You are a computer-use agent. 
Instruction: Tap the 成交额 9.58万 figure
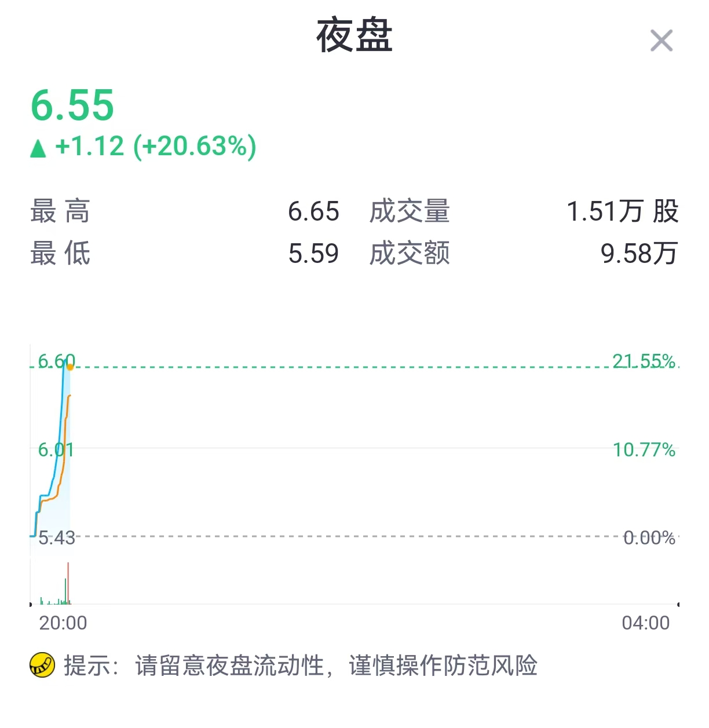pyautogui.click(x=639, y=254)
